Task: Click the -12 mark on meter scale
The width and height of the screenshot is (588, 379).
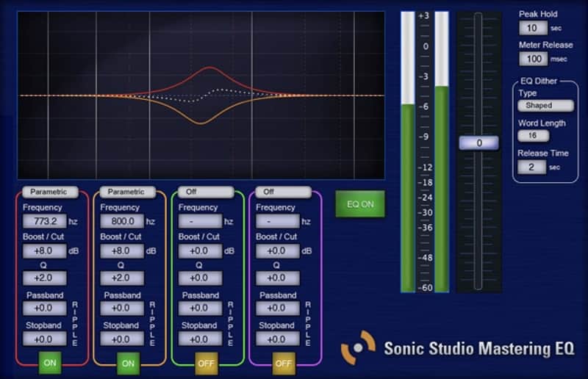Action: (425, 167)
